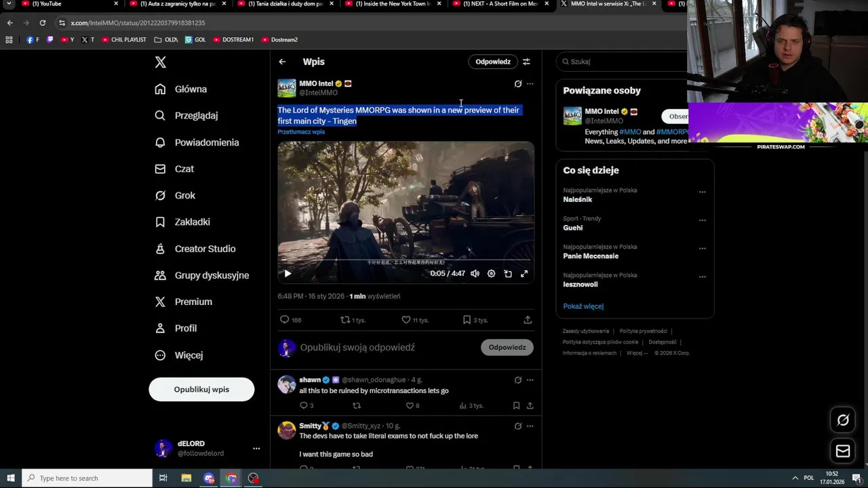Open the DOSTREAM1 bookmark
This screenshot has height=488, width=868.
click(233, 40)
